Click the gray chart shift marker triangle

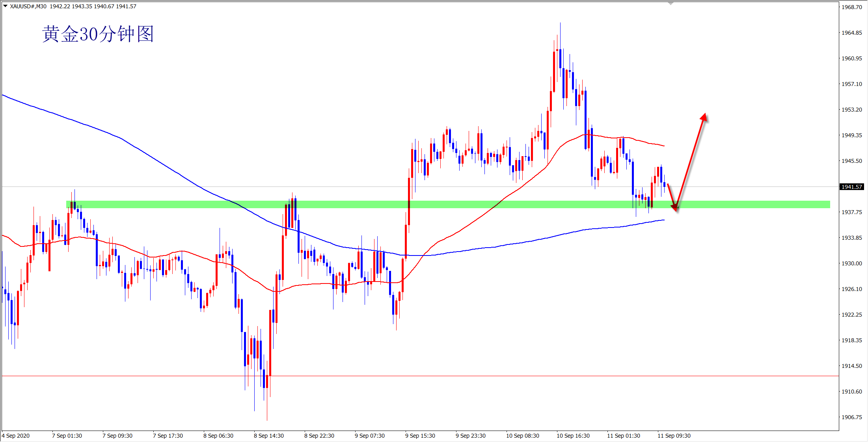pos(671,4)
